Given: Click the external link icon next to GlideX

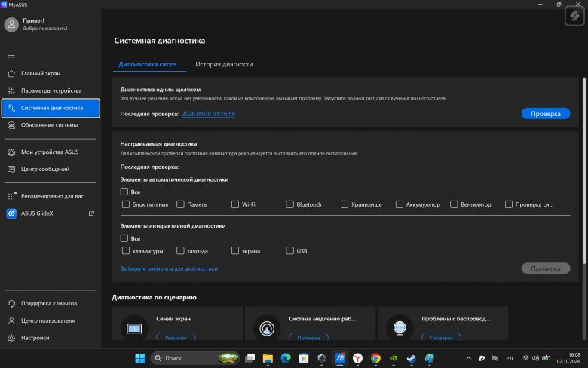Looking at the screenshot, I should click(91, 213).
